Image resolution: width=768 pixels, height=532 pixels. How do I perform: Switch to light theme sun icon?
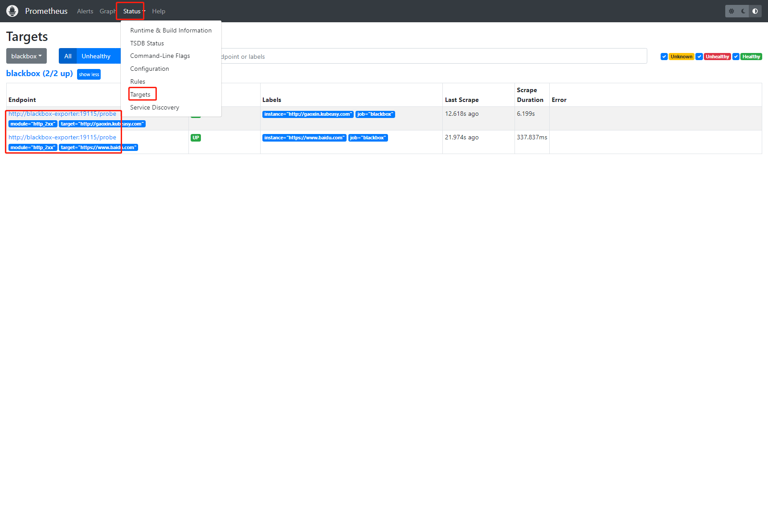point(731,11)
